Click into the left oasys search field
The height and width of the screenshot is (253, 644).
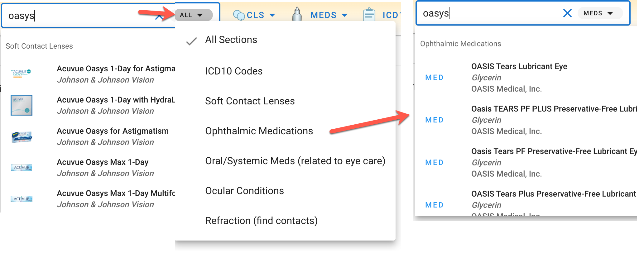[78, 16]
